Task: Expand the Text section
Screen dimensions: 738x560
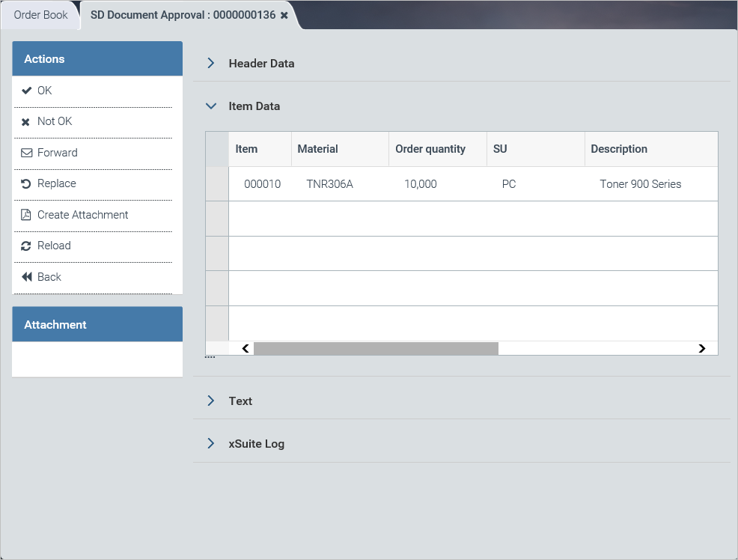Action: [x=211, y=401]
